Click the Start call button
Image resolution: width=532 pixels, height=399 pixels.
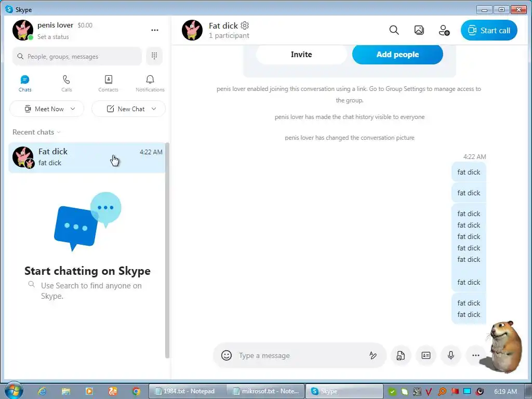pos(489,30)
